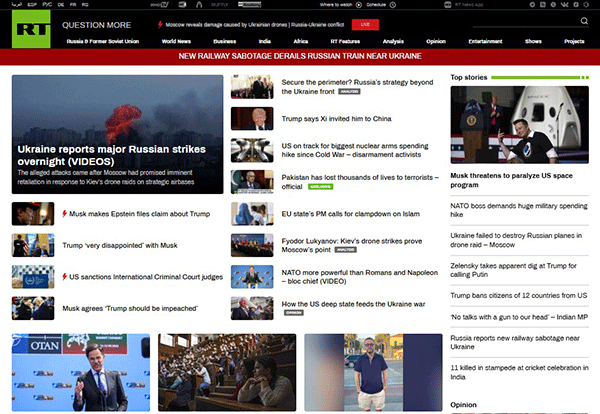The image size is (600, 414).
Task: Click the bolt icon by US sanctions headline
Action: (65, 276)
